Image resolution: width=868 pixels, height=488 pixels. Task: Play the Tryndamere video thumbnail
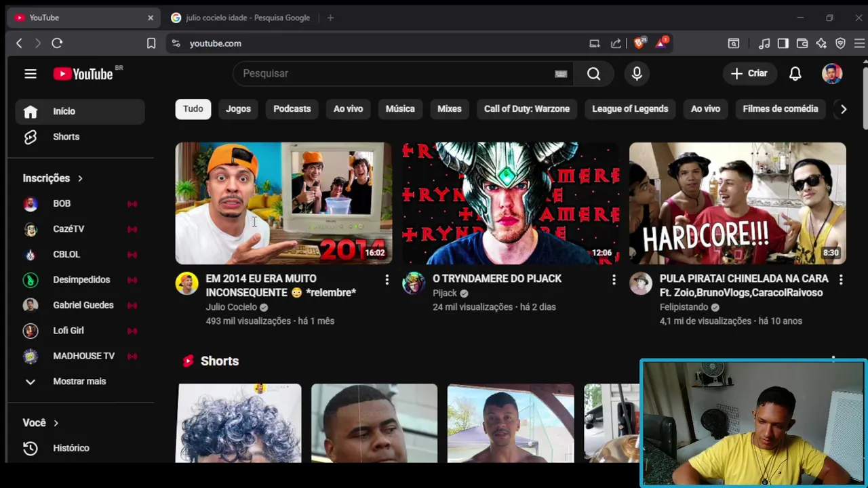pos(511,203)
